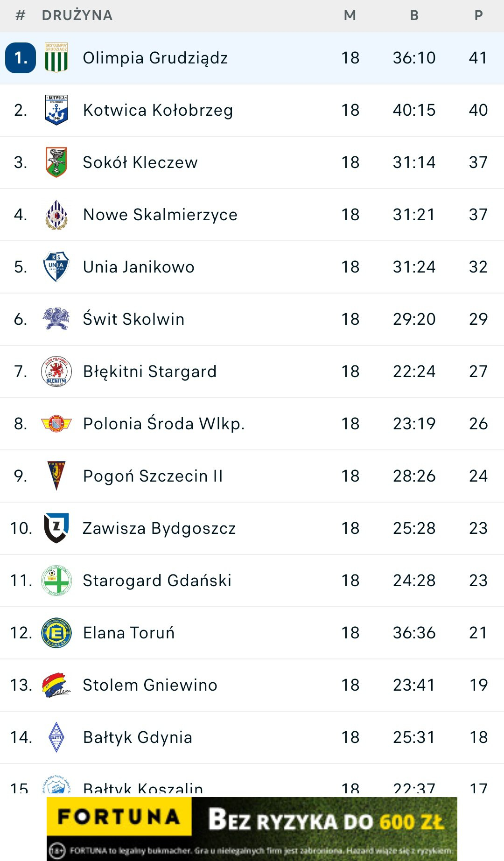Tap the Elana Toruń round E logo
This screenshot has height=861, width=504.
click(56, 632)
